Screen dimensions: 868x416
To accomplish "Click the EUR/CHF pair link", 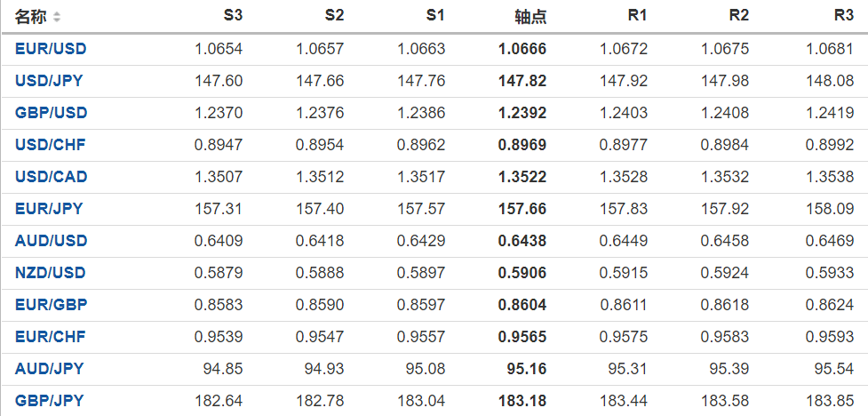I will pos(50,337).
